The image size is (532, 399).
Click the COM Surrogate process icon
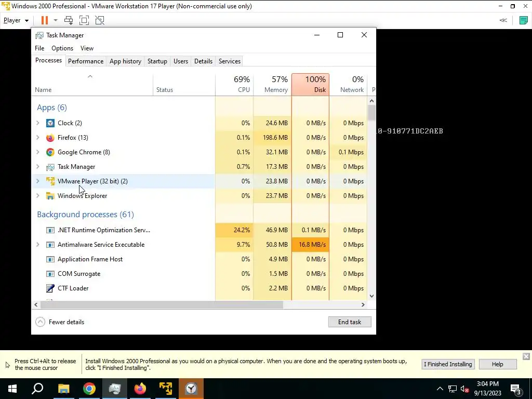click(x=50, y=274)
